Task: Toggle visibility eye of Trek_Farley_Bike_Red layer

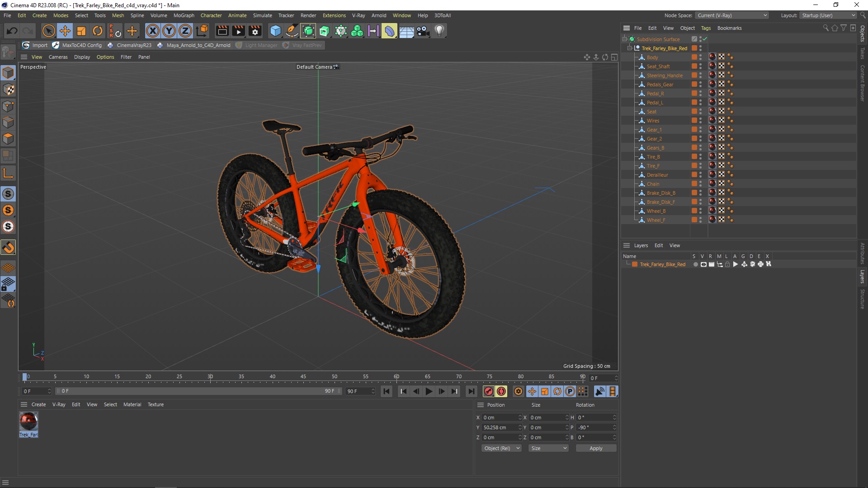Action: pyautogui.click(x=703, y=264)
